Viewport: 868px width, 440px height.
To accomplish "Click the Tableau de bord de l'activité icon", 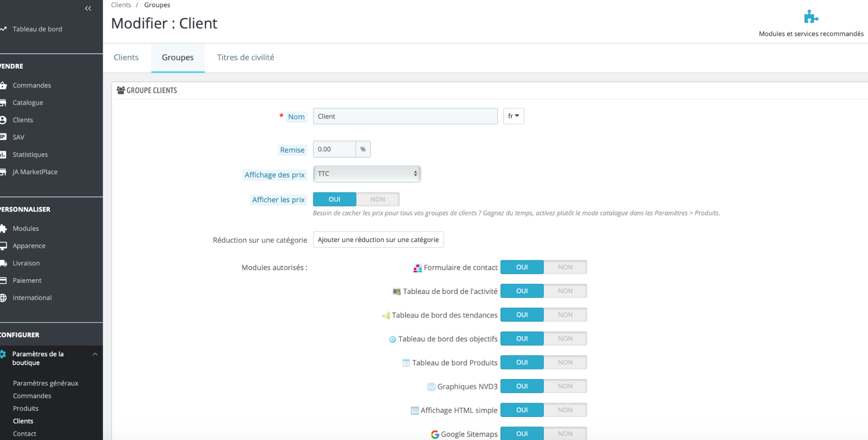I will pos(397,292).
